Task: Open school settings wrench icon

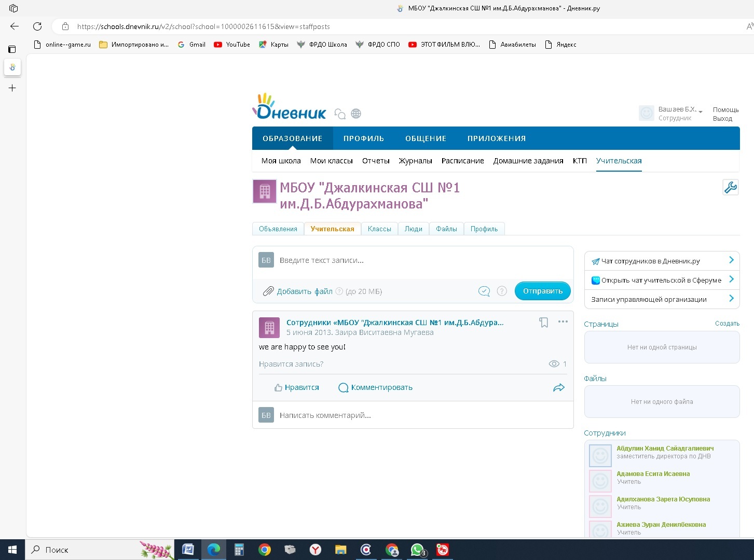Action: [730, 187]
